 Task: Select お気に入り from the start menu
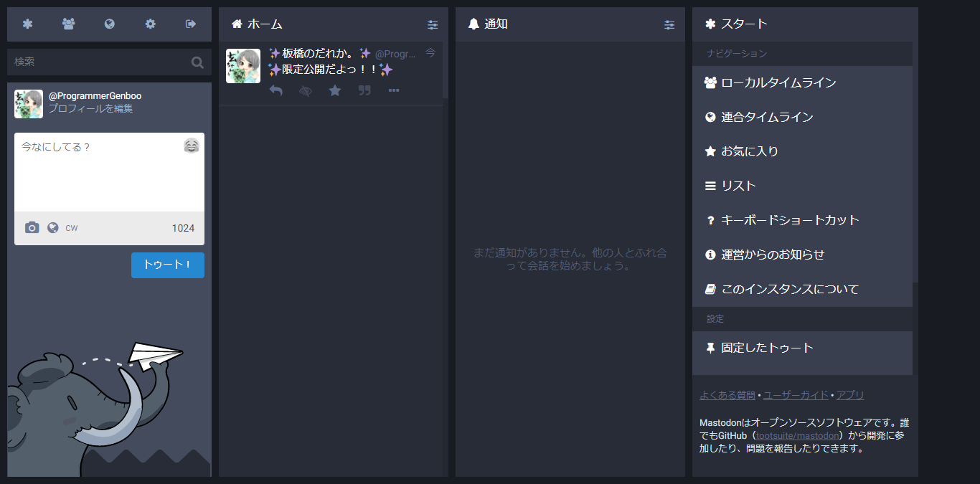point(749,152)
